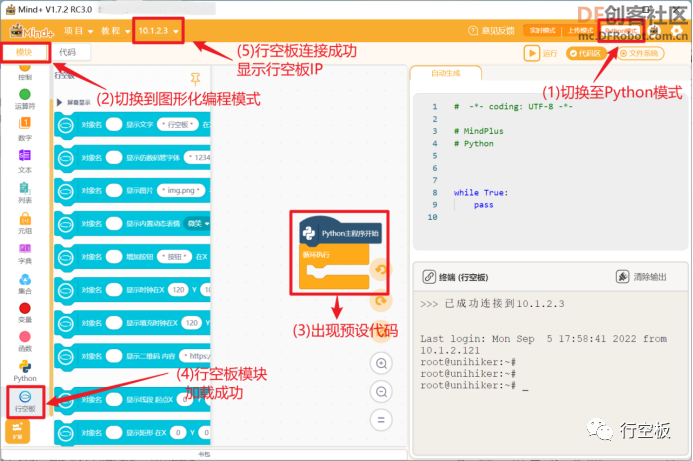The width and height of the screenshot is (693, 461).
Task: Click the '# -*- coding: UTF-8 -*-' line
Action: tap(513, 107)
